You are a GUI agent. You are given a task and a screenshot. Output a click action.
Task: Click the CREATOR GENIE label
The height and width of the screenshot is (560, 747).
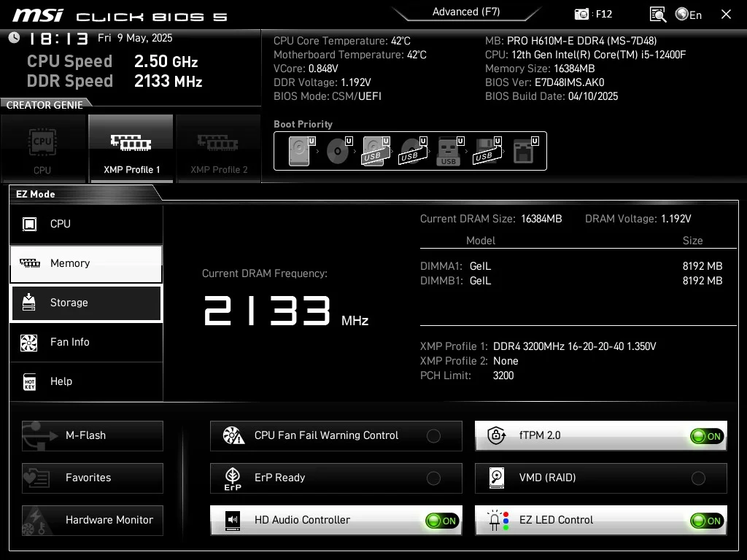[44, 105]
